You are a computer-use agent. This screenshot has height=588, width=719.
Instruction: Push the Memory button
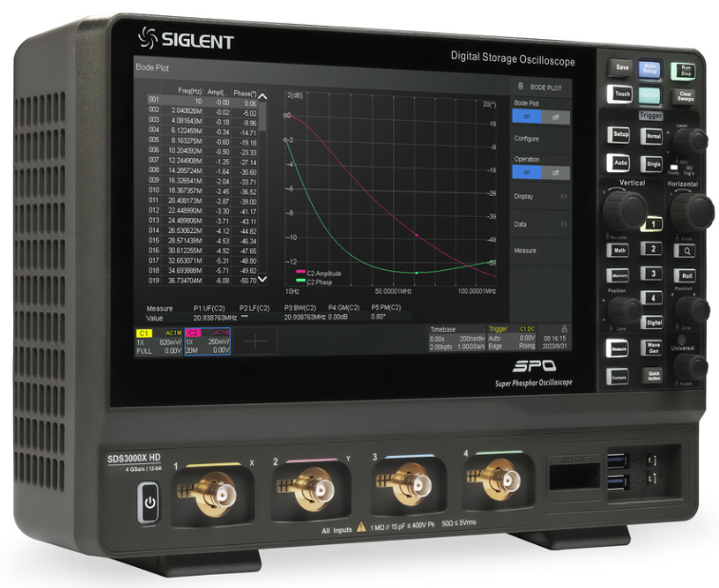coord(618,276)
